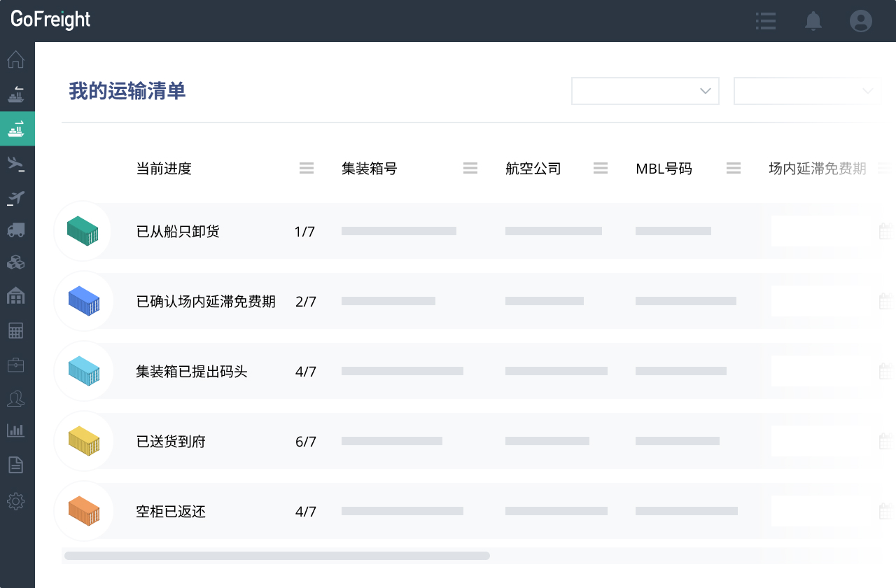
Task: Click 4/7 in the 集装箱已提出码头 row
Action: (306, 372)
